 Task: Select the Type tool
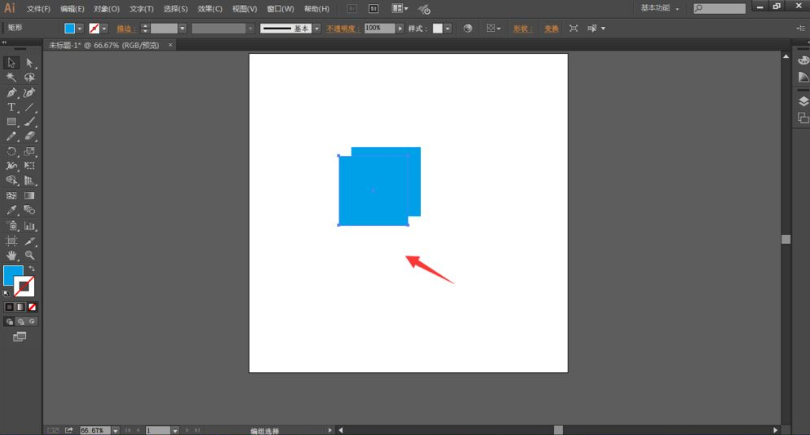(x=11, y=107)
